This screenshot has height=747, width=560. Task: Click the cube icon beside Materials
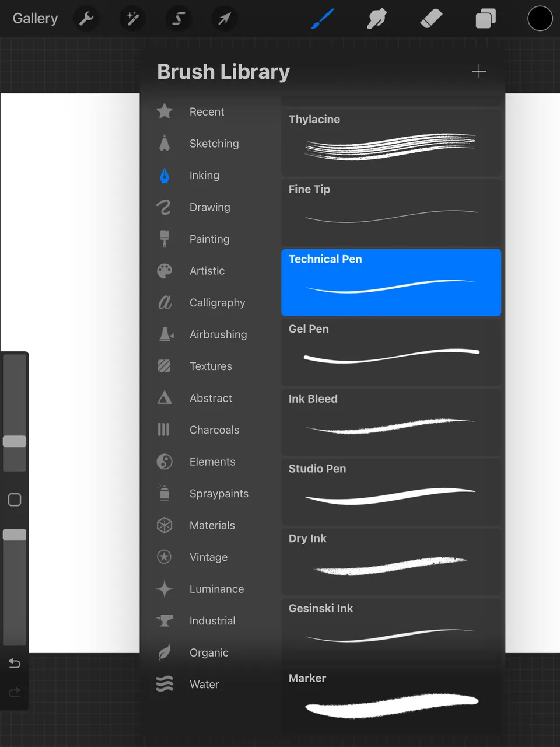click(164, 525)
